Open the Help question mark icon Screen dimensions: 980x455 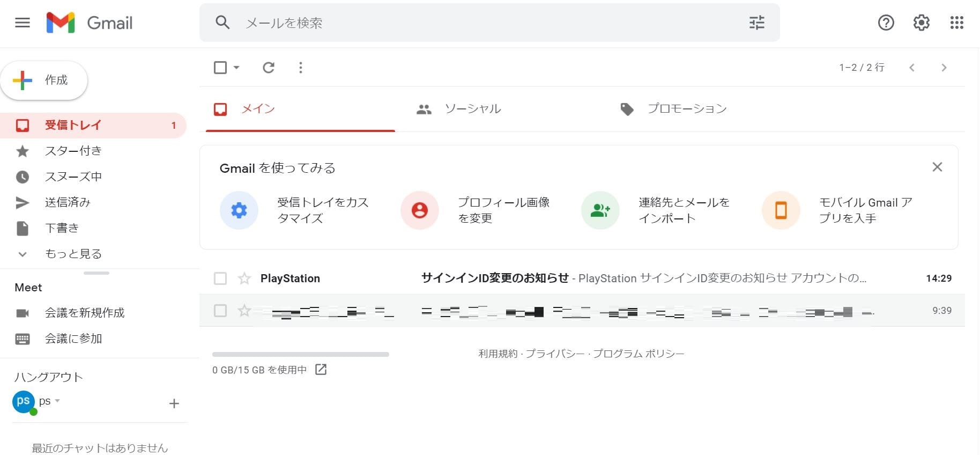pos(886,23)
